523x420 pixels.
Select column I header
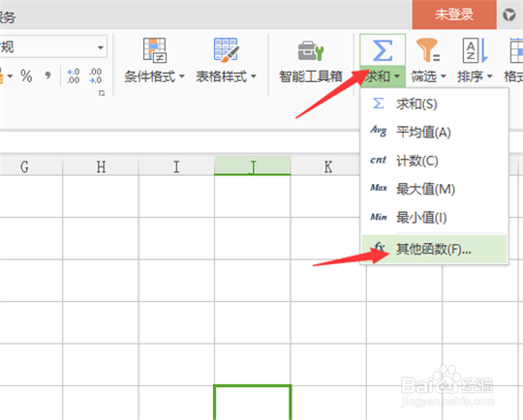coord(176,166)
